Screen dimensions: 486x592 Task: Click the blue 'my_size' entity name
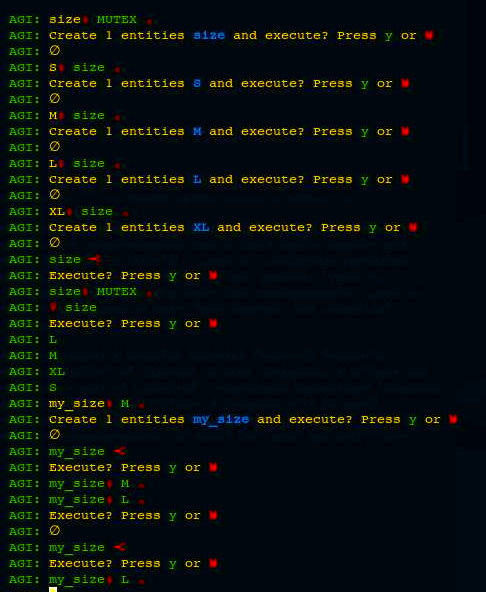[221, 419]
